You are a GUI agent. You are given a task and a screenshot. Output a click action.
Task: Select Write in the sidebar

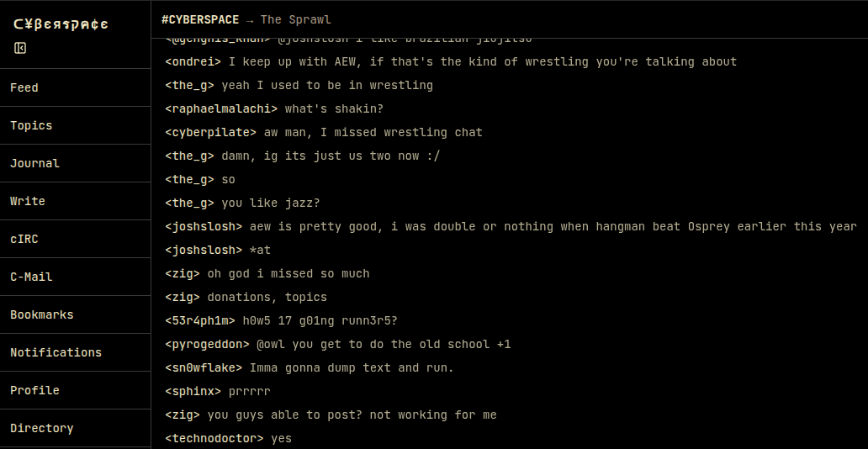[28, 201]
